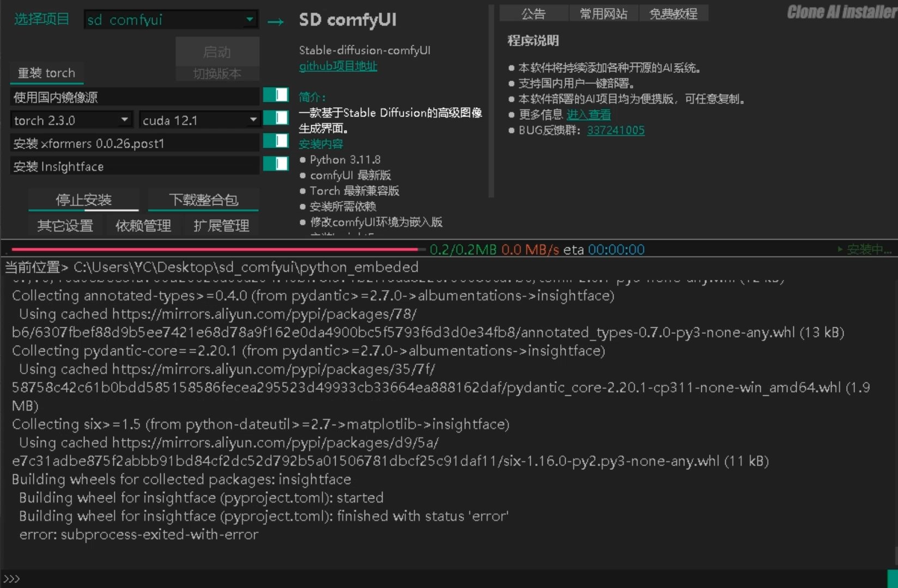The image size is (898, 588).
Task: Switch to the 免费教程 free tutorials tab
Action: click(x=673, y=14)
